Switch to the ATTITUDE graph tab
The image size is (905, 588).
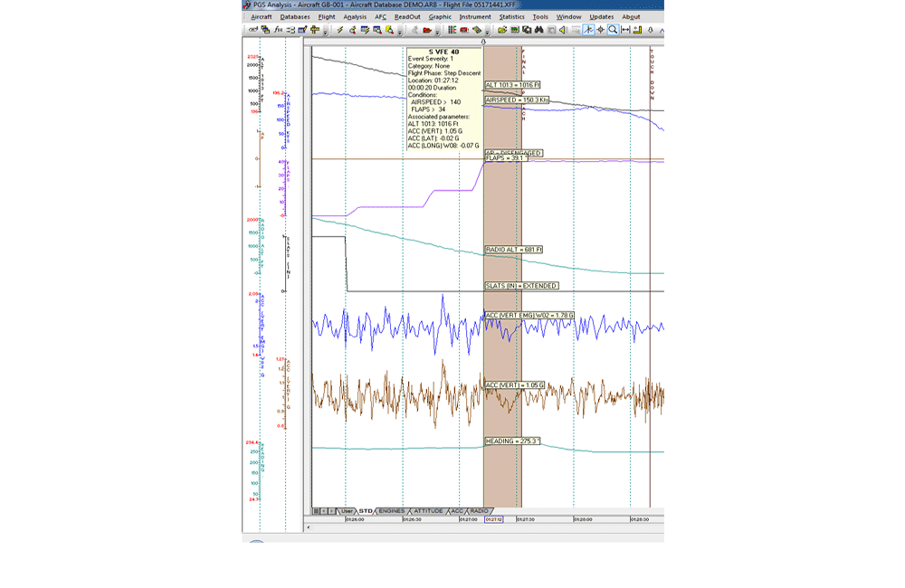pos(428,511)
